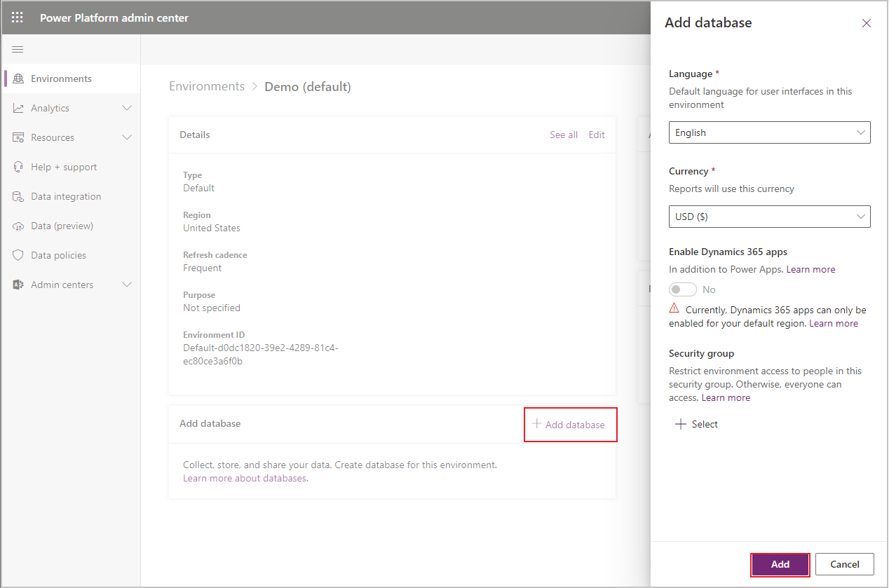This screenshot has width=889, height=588.
Task: Collapse the navigation pane with the hamburger icon
Action: 18,49
